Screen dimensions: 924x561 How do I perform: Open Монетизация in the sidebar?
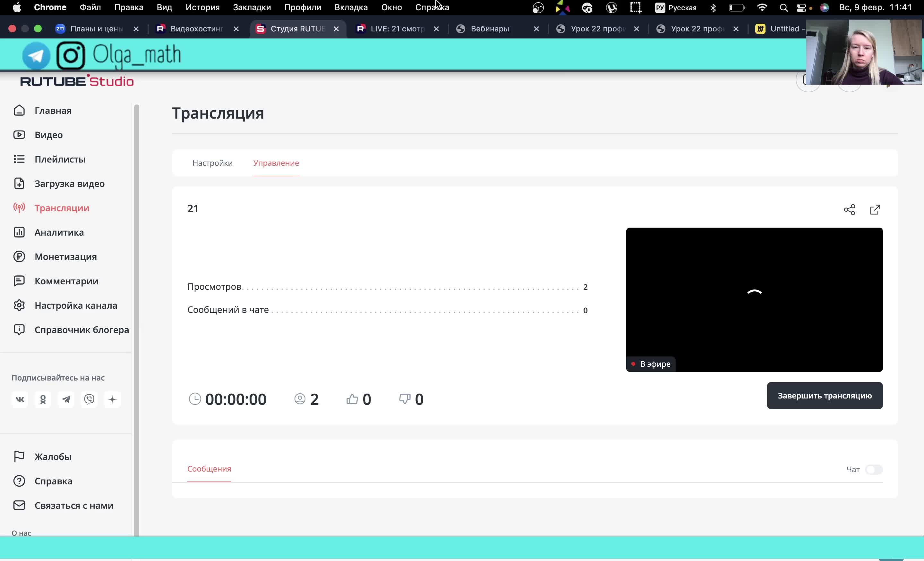pyautogui.click(x=65, y=257)
